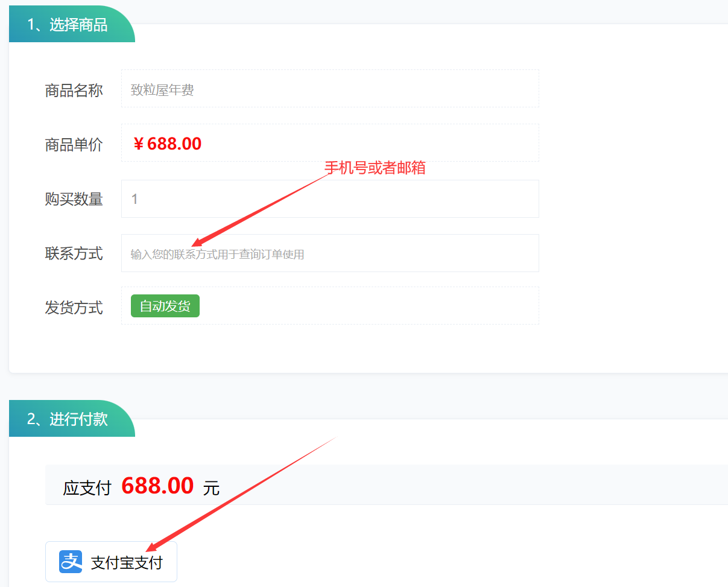Select the 购买数量 quantity box
The image size is (728, 587).
point(330,198)
